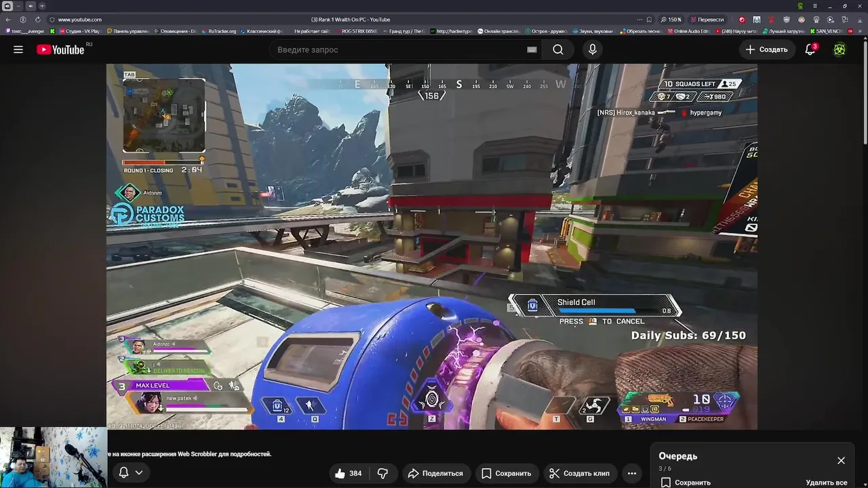Open 'Не работает сайт' bookmark
The height and width of the screenshot is (488, 868).
[x=311, y=31]
